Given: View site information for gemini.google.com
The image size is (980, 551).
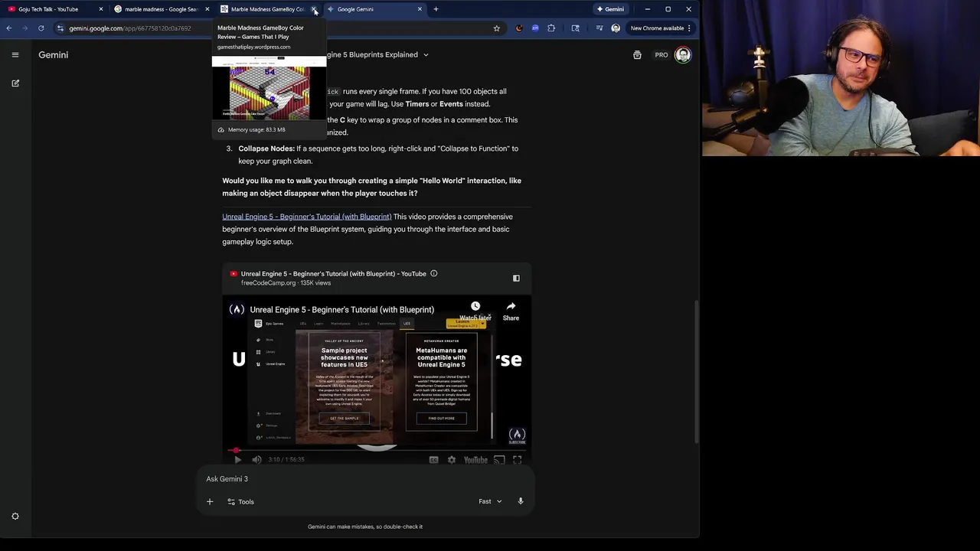Looking at the screenshot, I should (x=60, y=28).
